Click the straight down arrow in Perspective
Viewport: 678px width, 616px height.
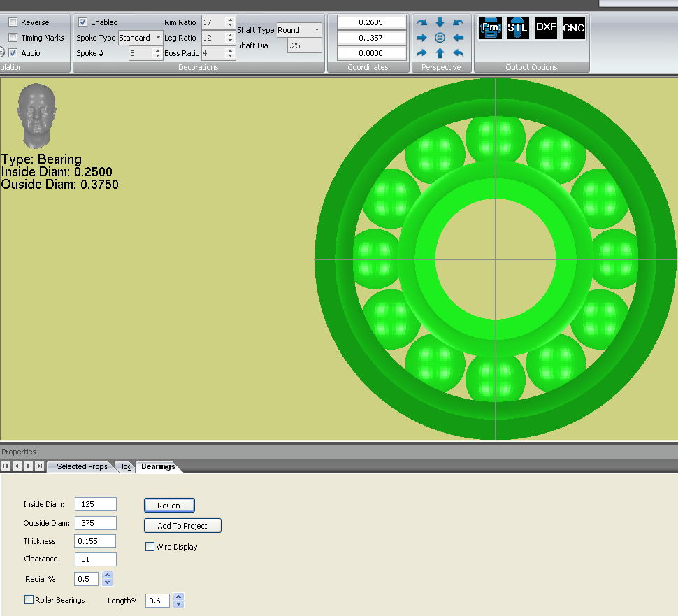pos(440,22)
